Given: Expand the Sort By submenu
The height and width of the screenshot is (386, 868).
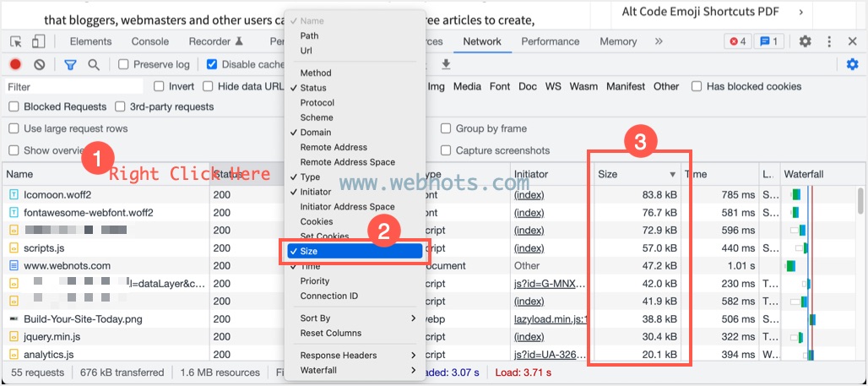Looking at the screenshot, I should click(355, 318).
